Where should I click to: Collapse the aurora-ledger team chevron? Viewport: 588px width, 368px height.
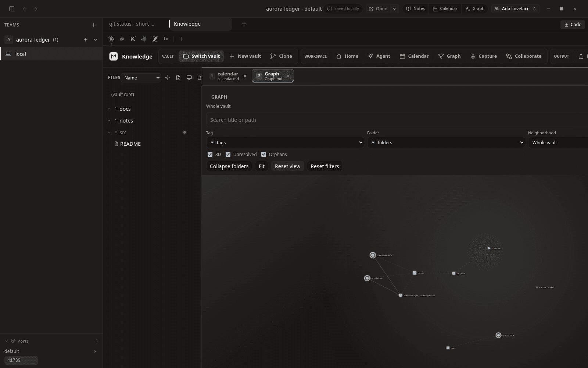point(96,40)
